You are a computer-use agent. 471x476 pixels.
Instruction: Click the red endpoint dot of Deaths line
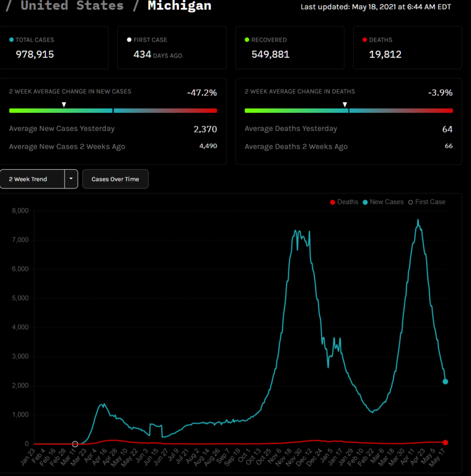coord(445,443)
